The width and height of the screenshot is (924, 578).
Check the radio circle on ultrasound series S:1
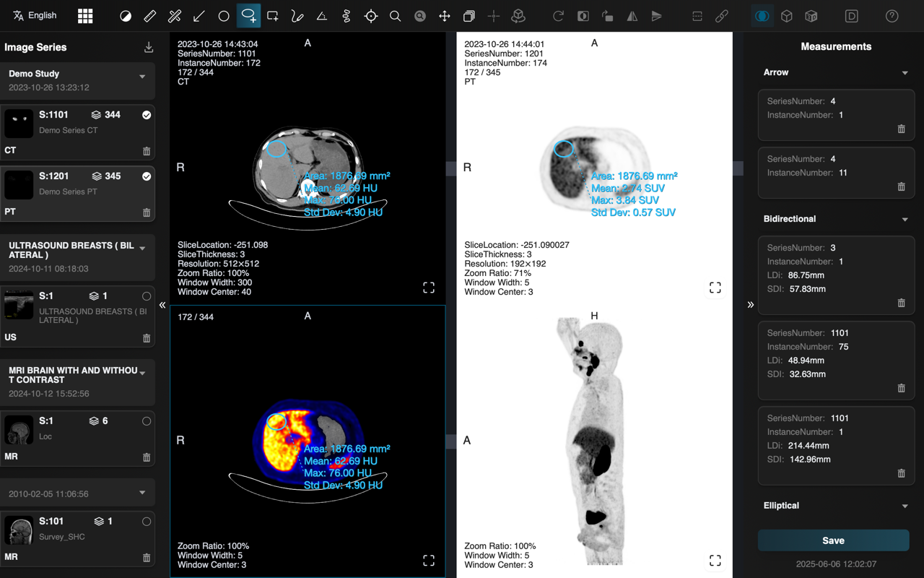tap(146, 296)
